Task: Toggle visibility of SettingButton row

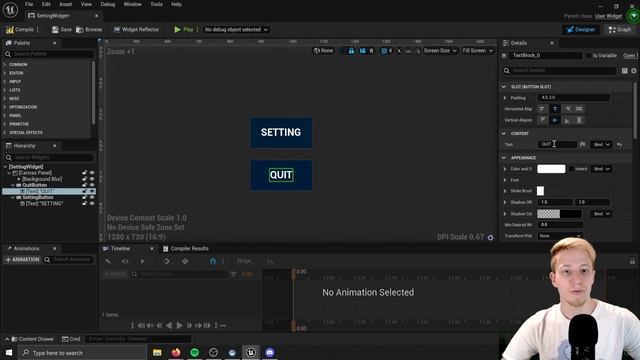Action: (92, 197)
